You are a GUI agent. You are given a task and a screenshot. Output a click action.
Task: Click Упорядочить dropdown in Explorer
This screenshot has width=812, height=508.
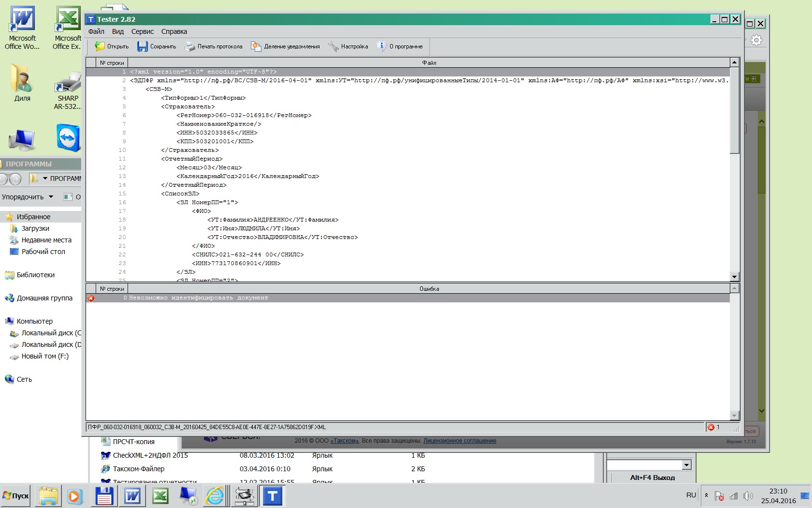tap(28, 197)
